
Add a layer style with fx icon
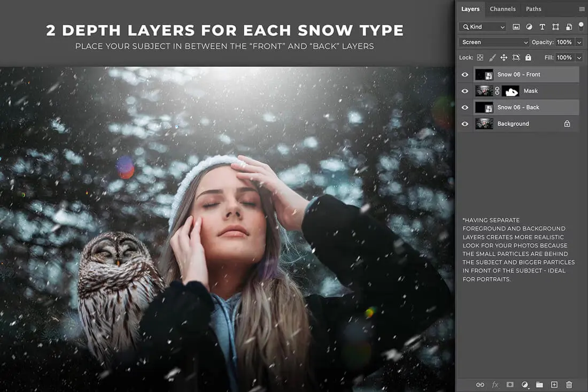495,385
